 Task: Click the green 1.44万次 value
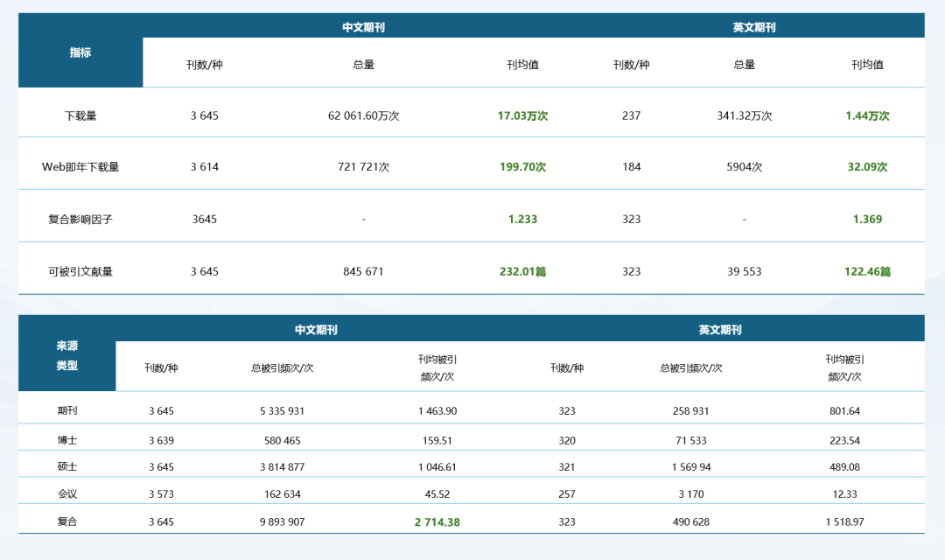[867, 115]
